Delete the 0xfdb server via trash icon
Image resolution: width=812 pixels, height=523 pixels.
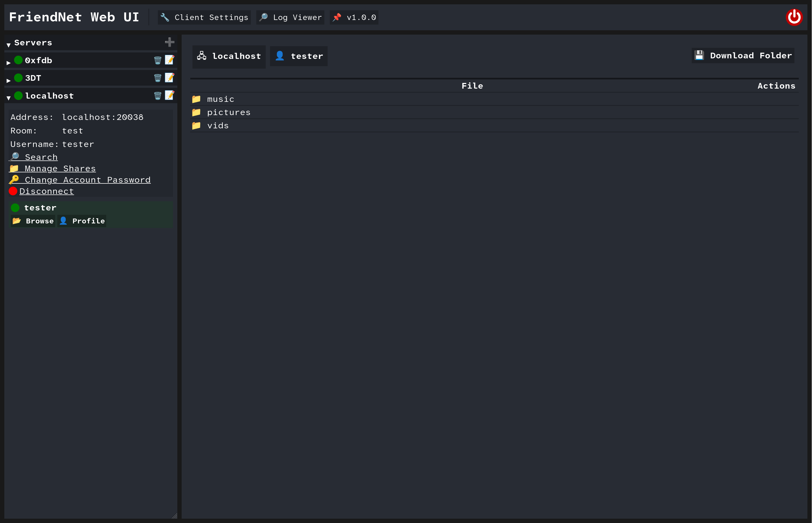click(x=158, y=61)
